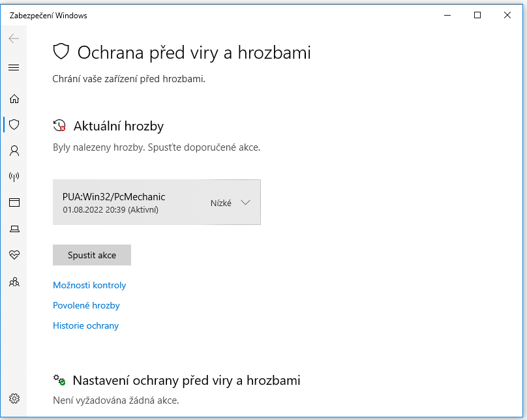
Task: Go to Home in the sidebar
Action: (14, 99)
